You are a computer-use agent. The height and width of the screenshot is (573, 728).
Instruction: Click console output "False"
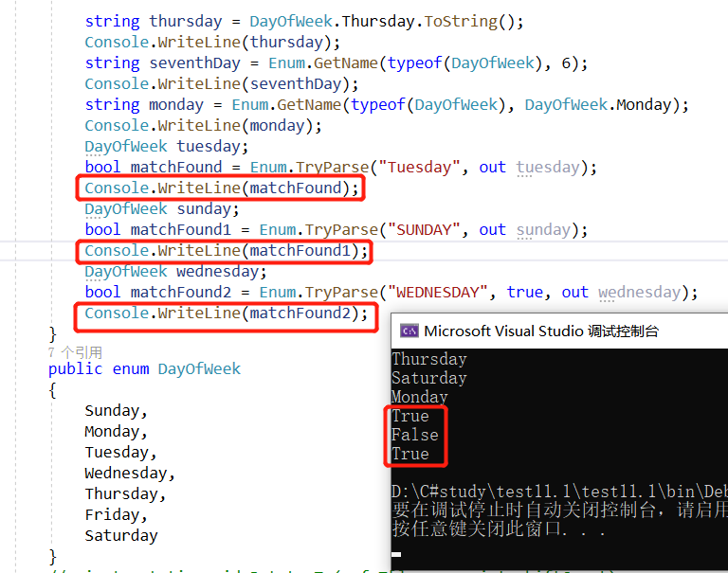(x=414, y=435)
